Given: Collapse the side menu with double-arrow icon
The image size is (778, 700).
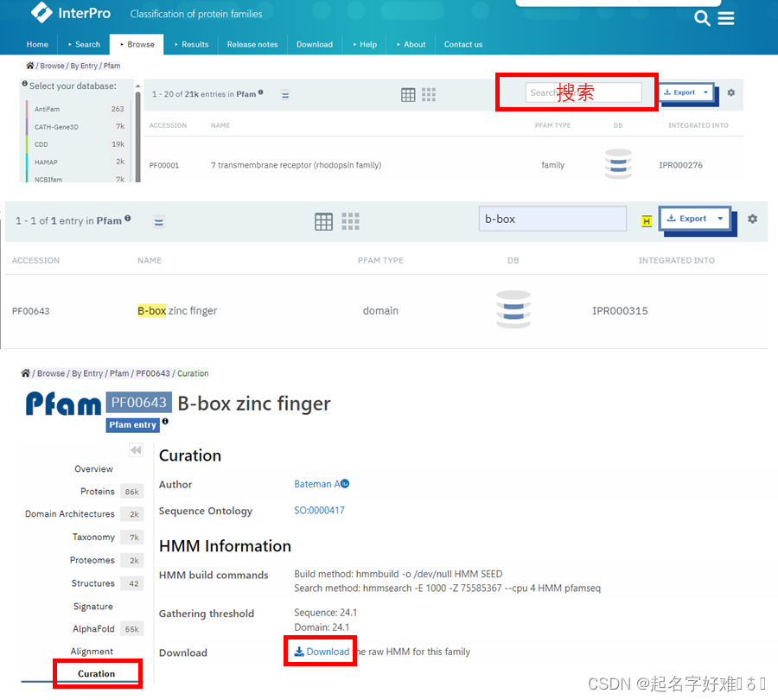Looking at the screenshot, I should 136,450.
